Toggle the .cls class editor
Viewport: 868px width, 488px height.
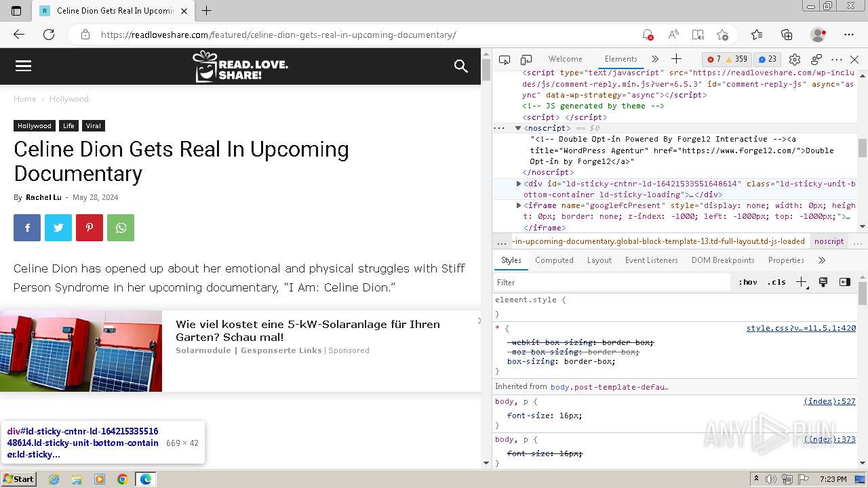point(776,282)
